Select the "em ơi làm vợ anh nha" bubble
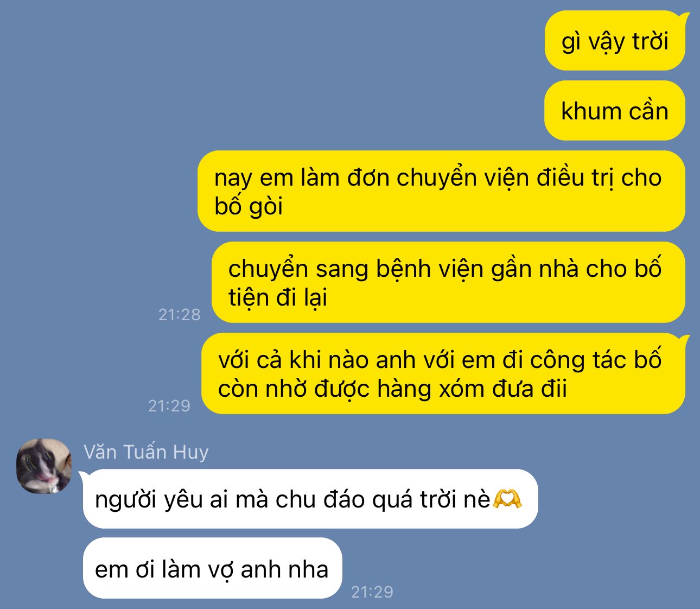 click(212, 568)
